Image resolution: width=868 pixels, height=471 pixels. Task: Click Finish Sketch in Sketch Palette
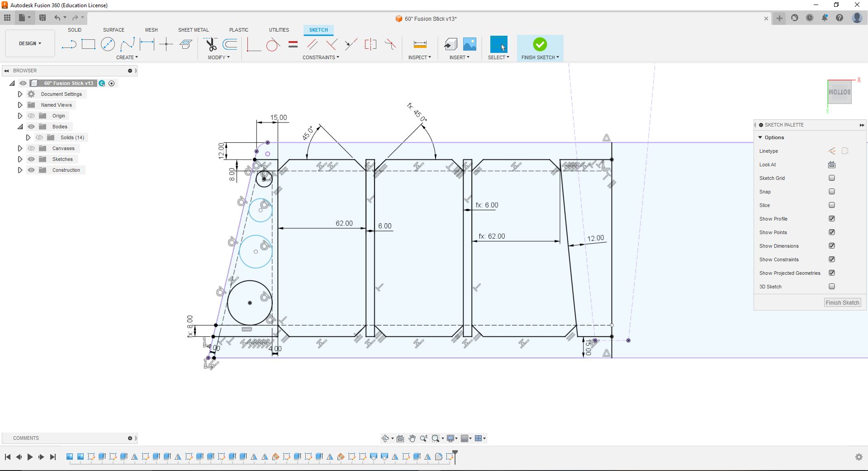(842, 303)
